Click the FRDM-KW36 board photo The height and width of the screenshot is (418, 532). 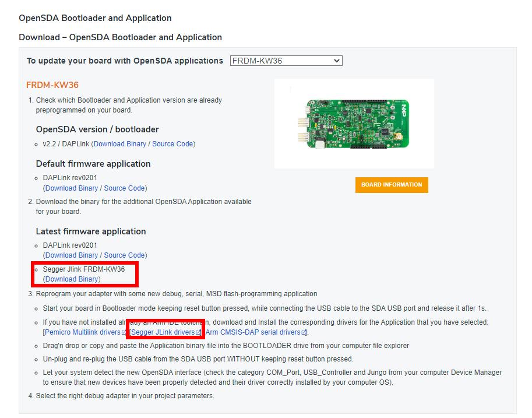coord(354,124)
